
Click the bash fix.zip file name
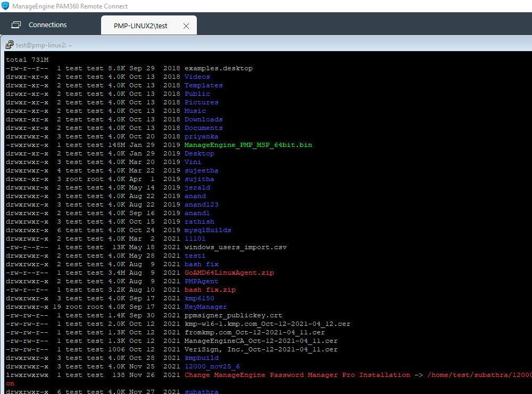click(x=210, y=290)
